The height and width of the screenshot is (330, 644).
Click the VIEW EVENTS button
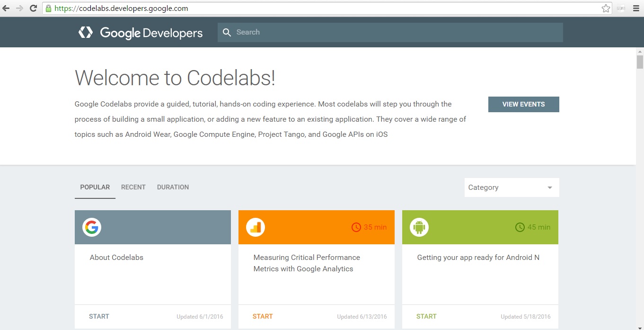point(523,104)
